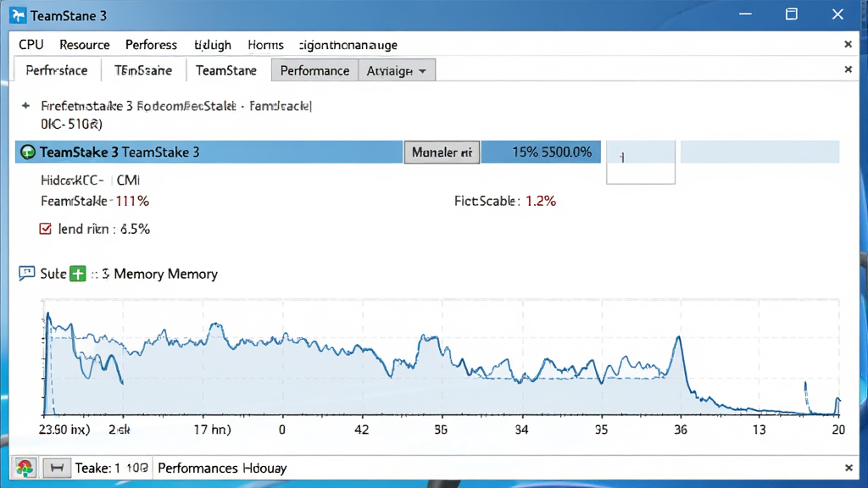Open the Resource menu
868x488 pixels.
coord(85,45)
